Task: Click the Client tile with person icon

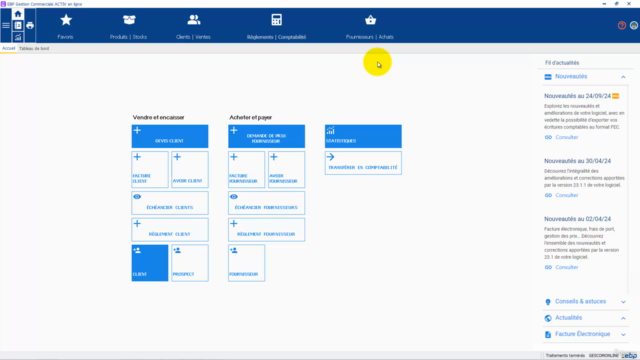Action: click(150, 263)
